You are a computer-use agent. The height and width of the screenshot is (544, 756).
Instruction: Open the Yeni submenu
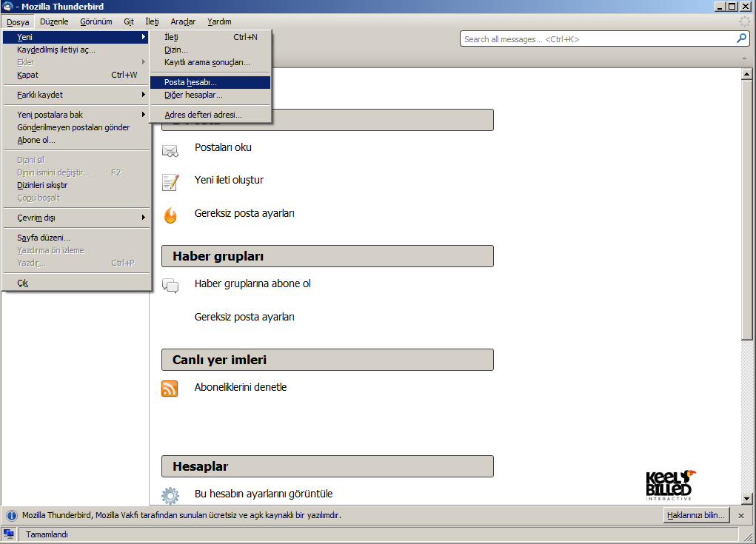click(76, 37)
